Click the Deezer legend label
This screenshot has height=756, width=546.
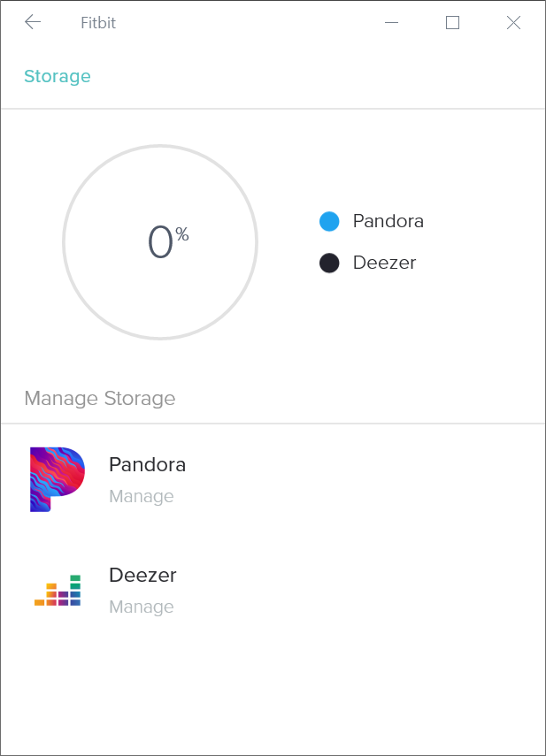tap(384, 263)
